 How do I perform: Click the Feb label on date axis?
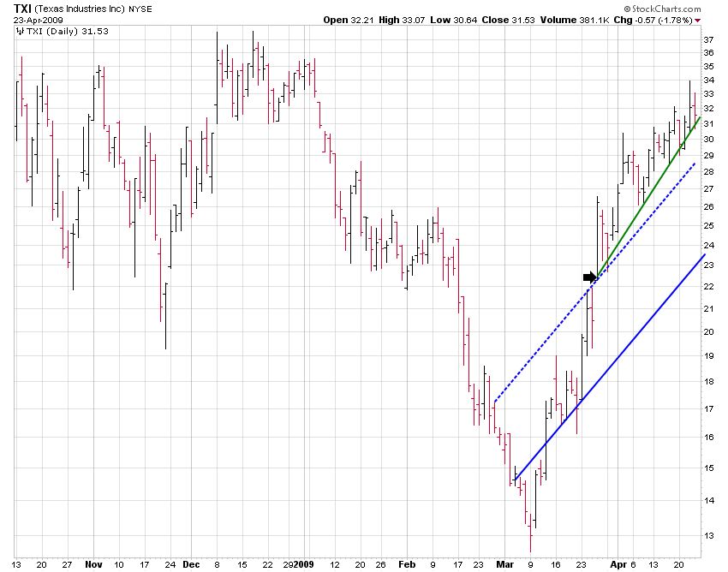[407, 564]
